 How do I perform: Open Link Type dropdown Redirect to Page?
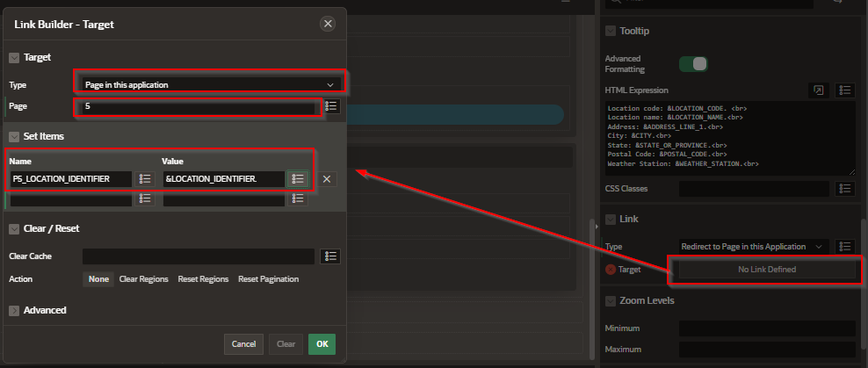pos(754,247)
